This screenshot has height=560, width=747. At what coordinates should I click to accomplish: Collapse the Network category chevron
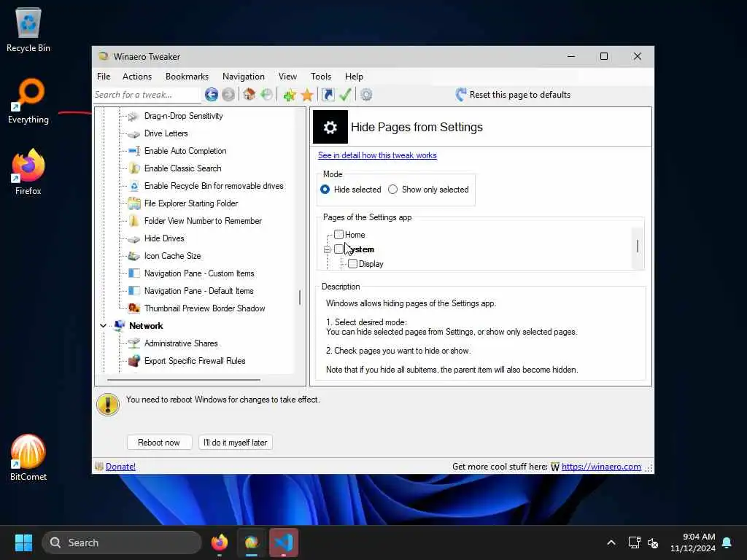[x=103, y=326]
